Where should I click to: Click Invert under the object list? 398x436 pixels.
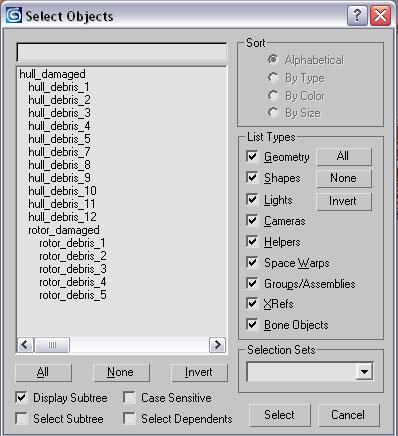[x=199, y=372]
